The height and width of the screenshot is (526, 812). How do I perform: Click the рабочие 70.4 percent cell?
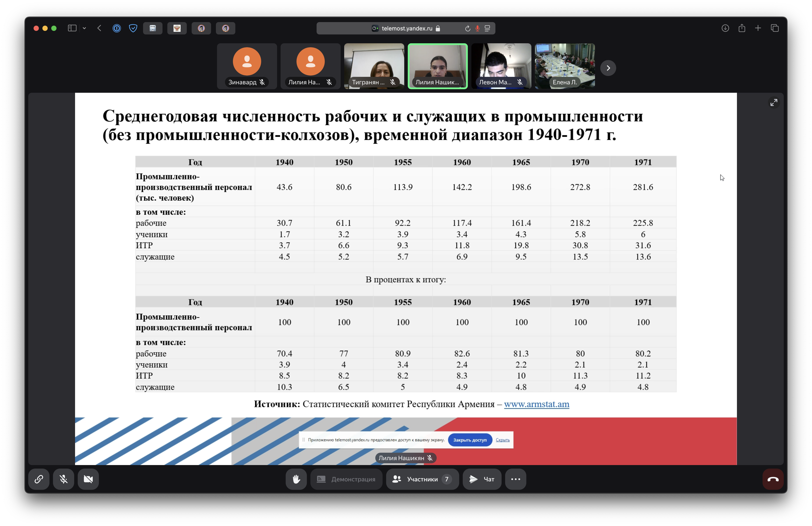click(285, 354)
